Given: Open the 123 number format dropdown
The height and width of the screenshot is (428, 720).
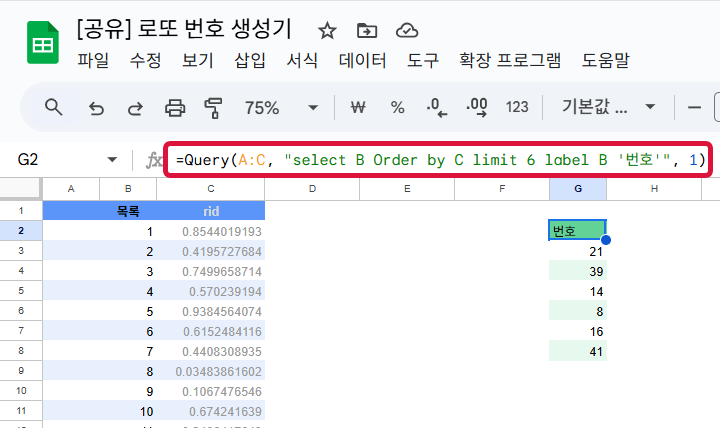Looking at the screenshot, I should [517, 107].
